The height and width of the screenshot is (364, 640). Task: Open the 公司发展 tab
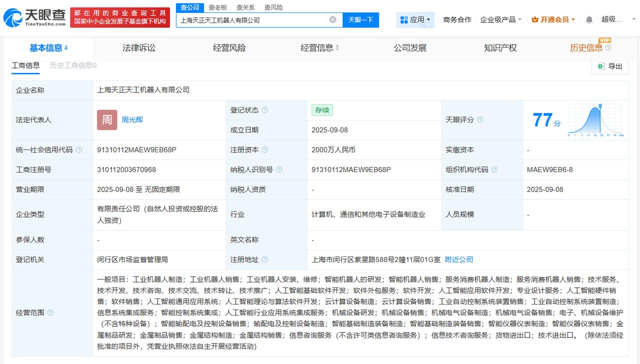pyautogui.click(x=410, y=48)
